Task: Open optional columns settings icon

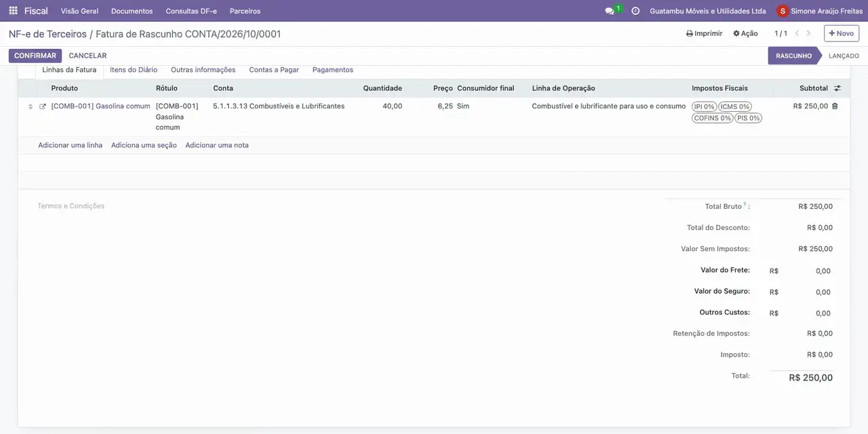Action: [x=837, y=88]
